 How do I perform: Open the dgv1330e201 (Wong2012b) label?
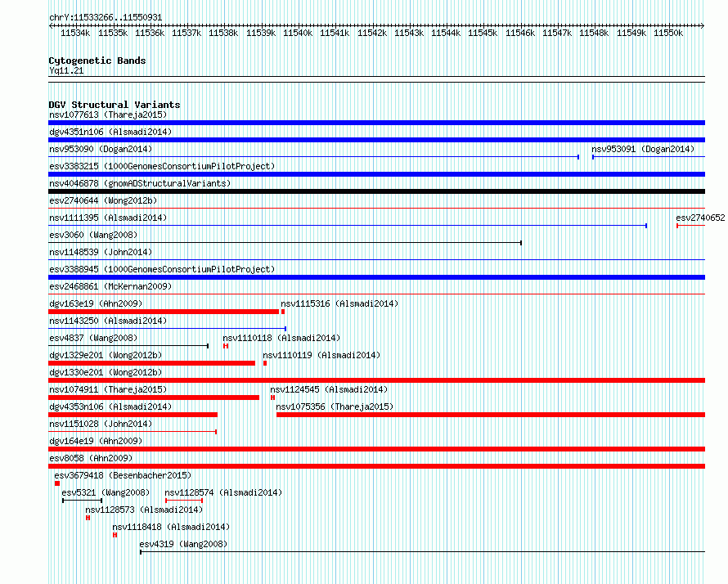click(x=106, y=372)
